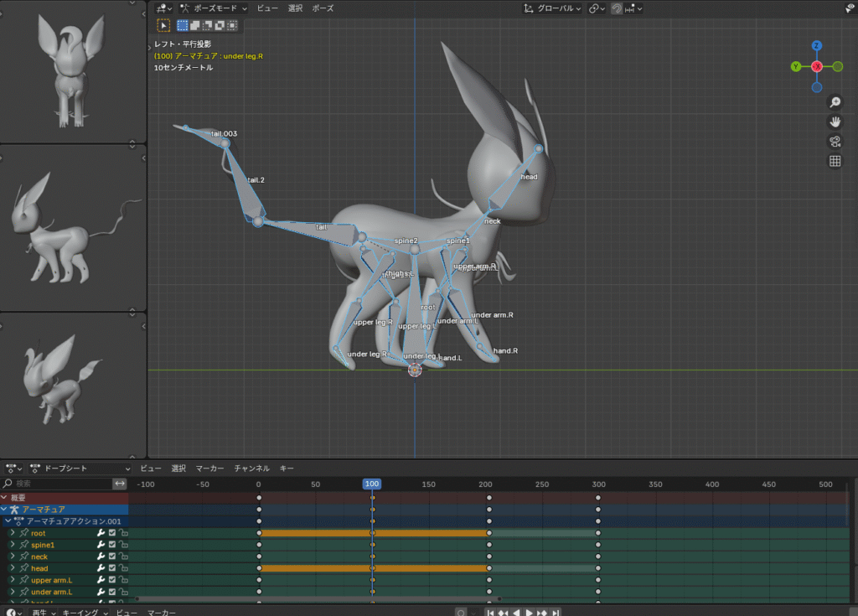
Task: Switch orthographic/perspective with the grid icon
Action: pyautogui.click(x=835, y=161)
